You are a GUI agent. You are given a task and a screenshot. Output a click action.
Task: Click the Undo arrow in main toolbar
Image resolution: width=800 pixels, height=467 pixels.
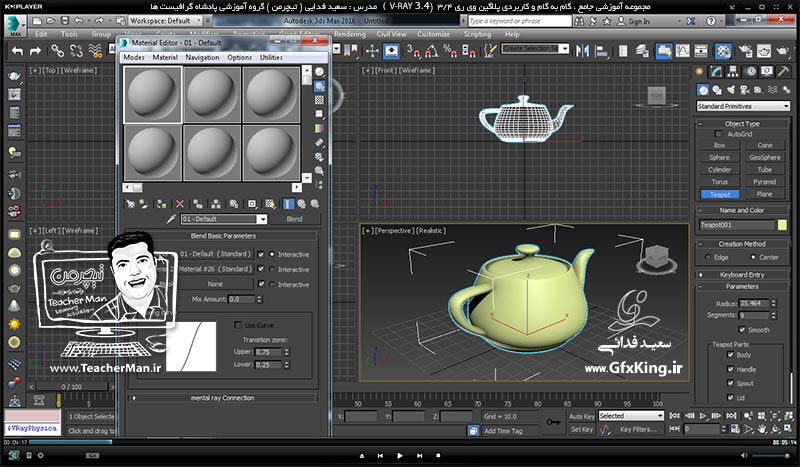click(18, 51)
